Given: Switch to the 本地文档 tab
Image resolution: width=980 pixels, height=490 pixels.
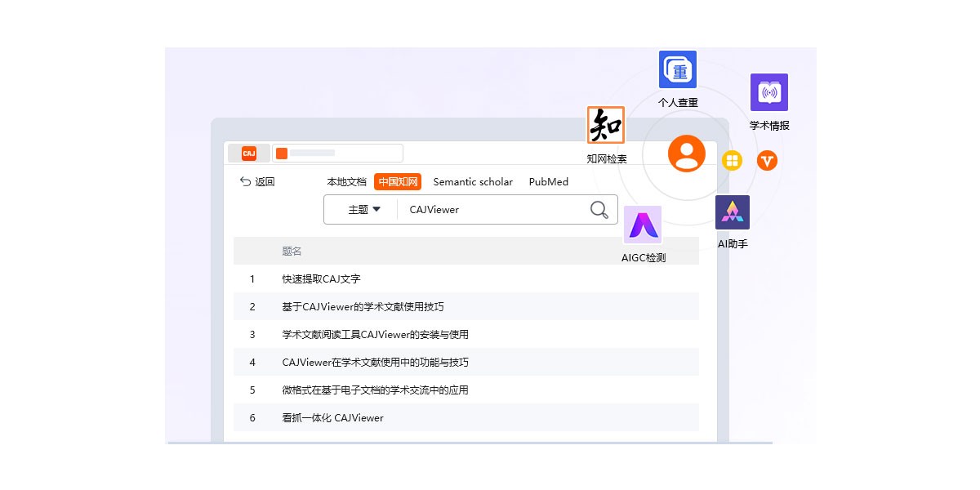Looking at the screenshot, I should click(x=347, y=182).
